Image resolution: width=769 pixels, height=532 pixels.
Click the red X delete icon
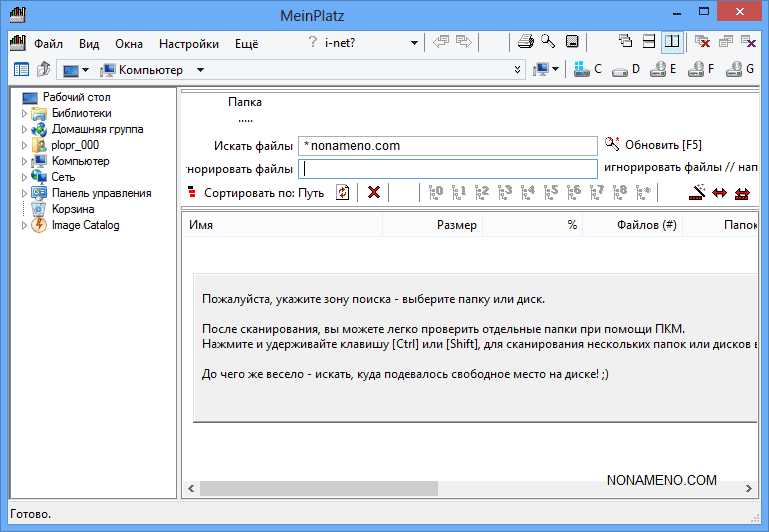point(374,192)
